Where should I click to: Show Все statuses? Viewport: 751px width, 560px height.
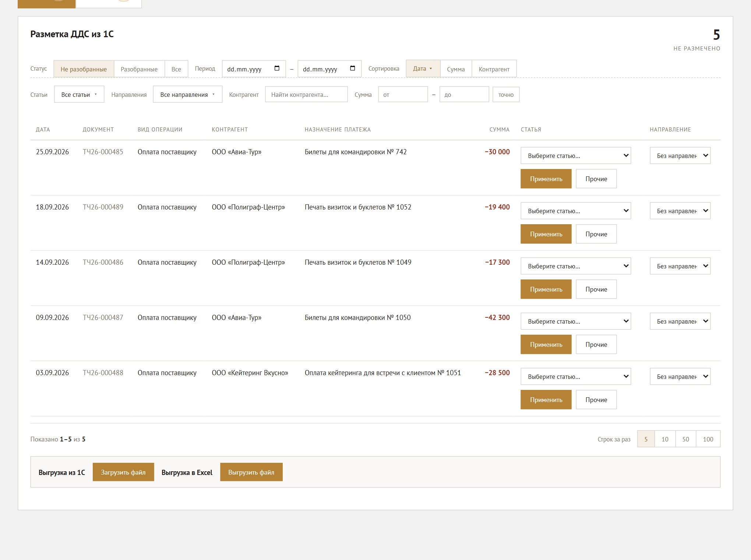[176, 69]
